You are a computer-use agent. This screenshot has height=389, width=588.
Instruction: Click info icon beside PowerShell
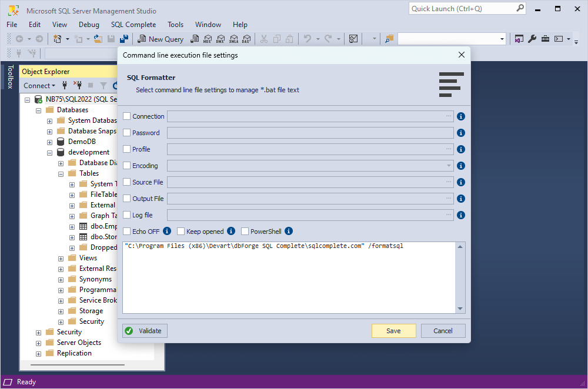click(288, 231)
